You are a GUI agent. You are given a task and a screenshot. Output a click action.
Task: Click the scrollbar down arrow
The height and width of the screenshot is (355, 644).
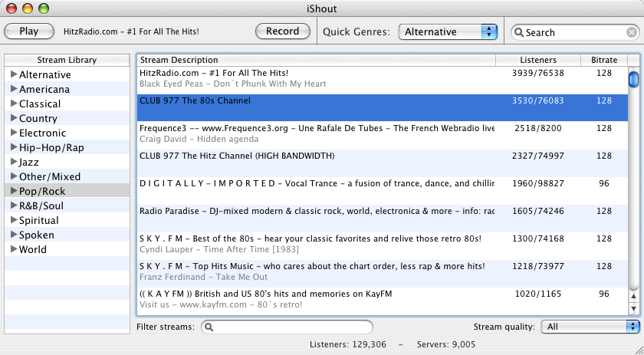point(634,308)
